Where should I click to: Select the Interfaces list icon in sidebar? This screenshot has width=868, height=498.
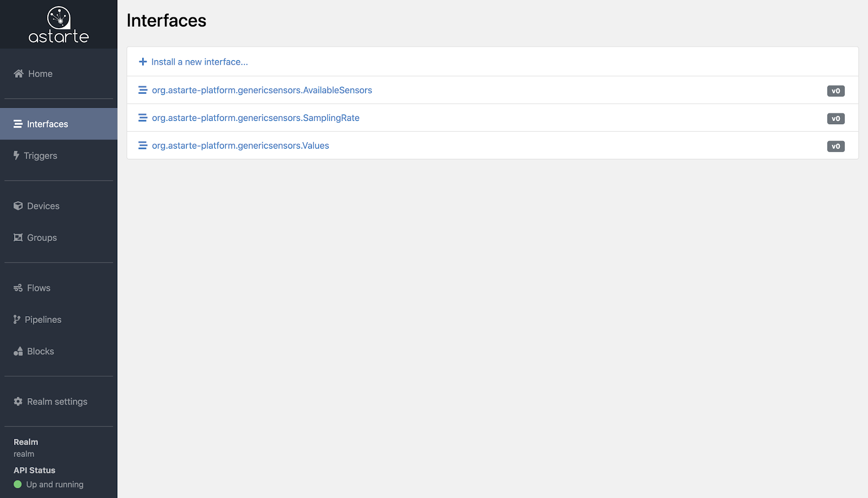pos(17,124)
